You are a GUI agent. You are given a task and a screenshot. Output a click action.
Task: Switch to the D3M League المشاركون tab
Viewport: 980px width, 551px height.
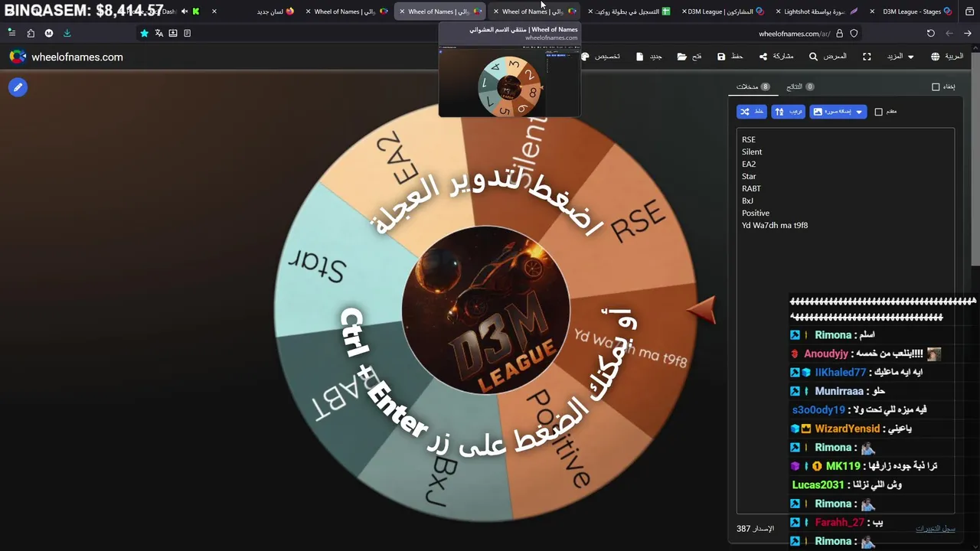click(x=722, y=11)
